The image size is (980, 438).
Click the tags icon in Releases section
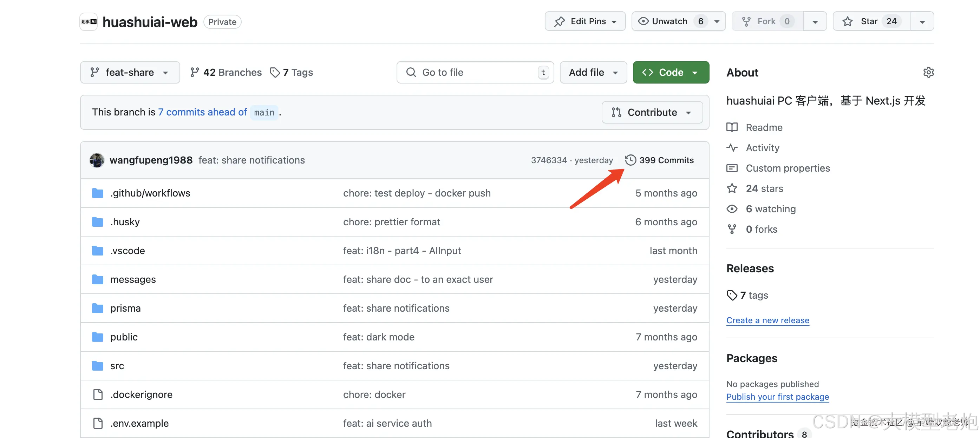(732, 295)
